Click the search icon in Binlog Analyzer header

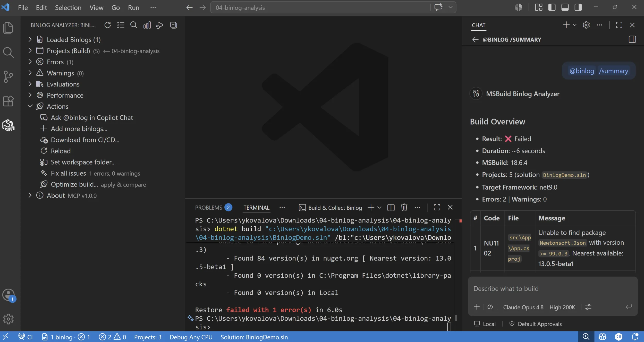click(134, 25)
